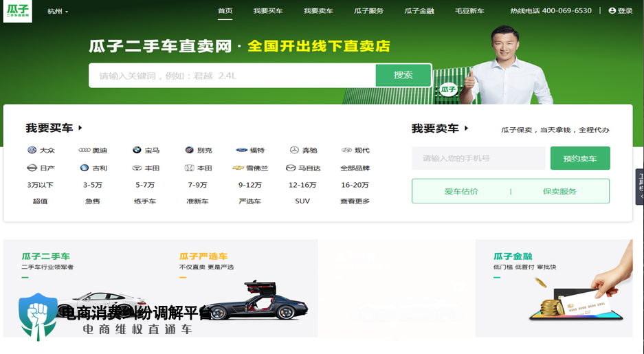Expand the collapsed sidebar tab on right edge
This screenshot has height=354, width=644.
coord(640,186)
